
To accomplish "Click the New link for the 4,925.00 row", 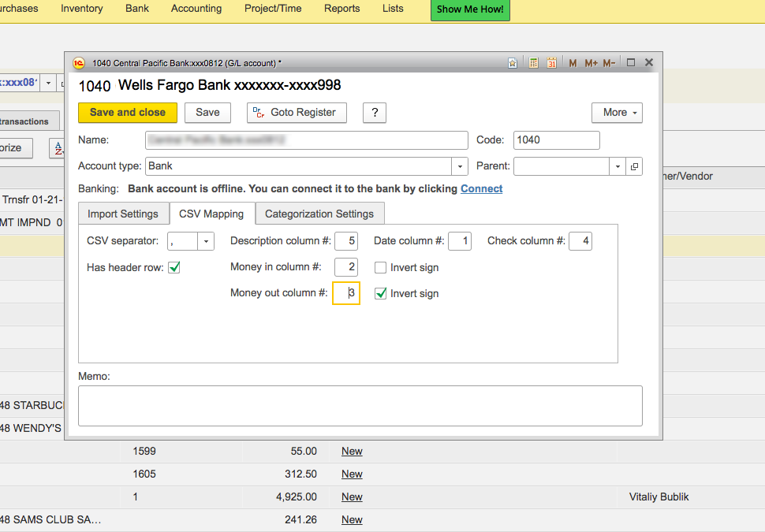I will [352, 497].
